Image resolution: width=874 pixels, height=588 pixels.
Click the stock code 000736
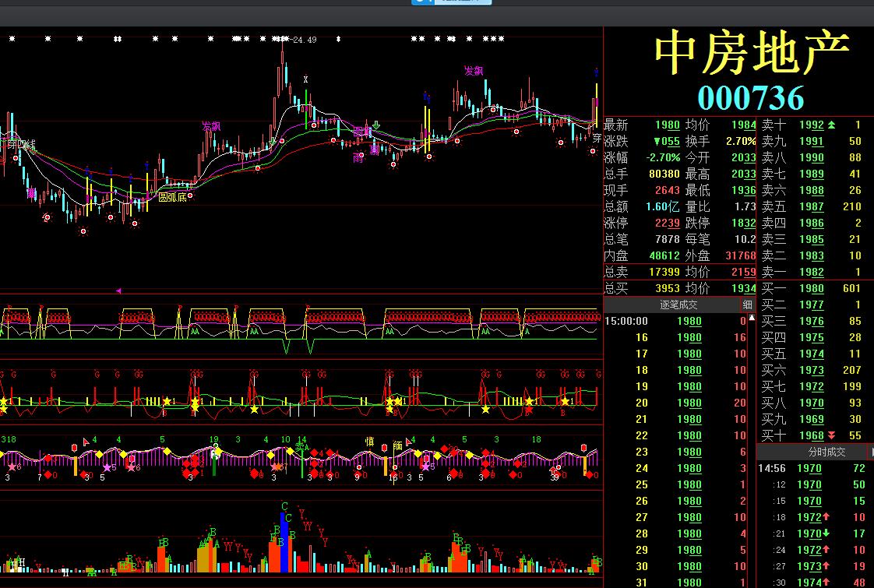click(751, 98)
